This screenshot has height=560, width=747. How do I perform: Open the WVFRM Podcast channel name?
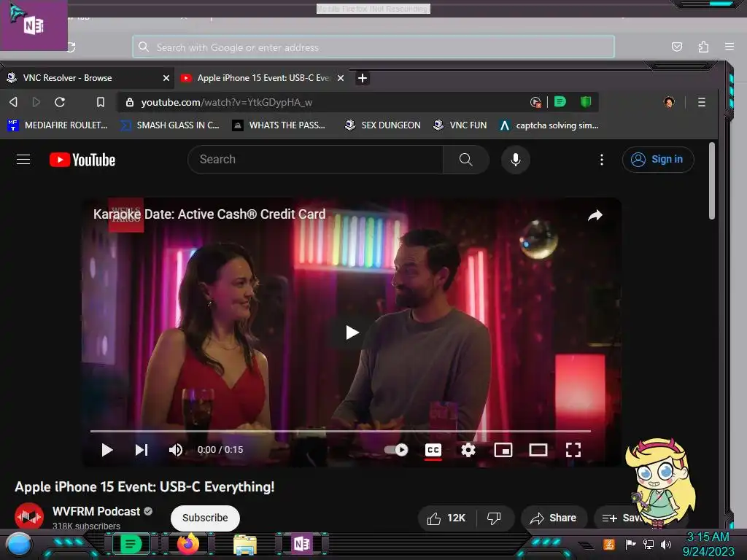(96, 511)
